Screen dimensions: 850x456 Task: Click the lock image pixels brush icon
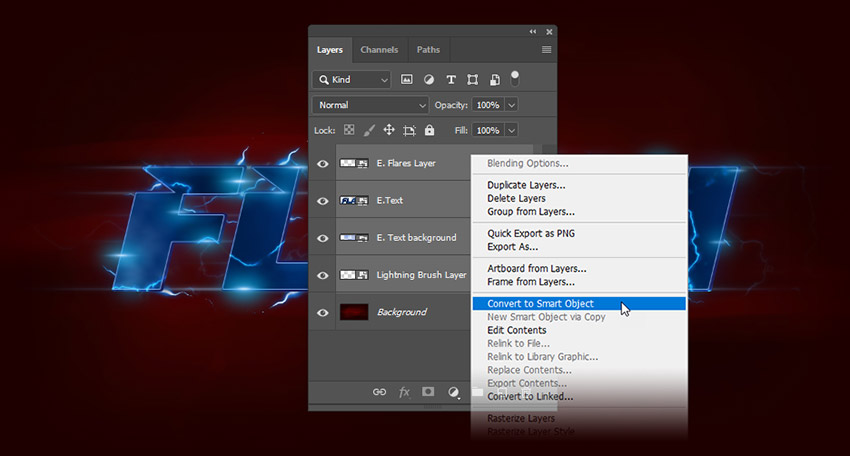[369, 130]
